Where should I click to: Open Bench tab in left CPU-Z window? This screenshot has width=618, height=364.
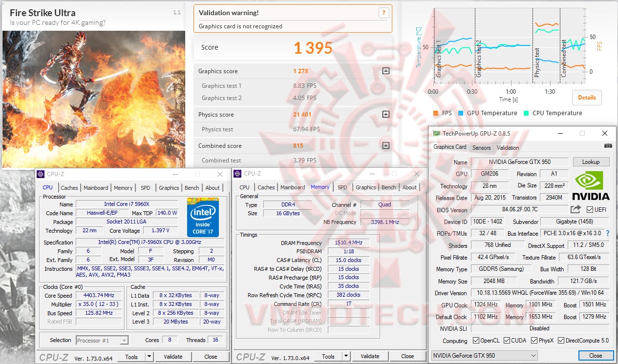point(192,188)
